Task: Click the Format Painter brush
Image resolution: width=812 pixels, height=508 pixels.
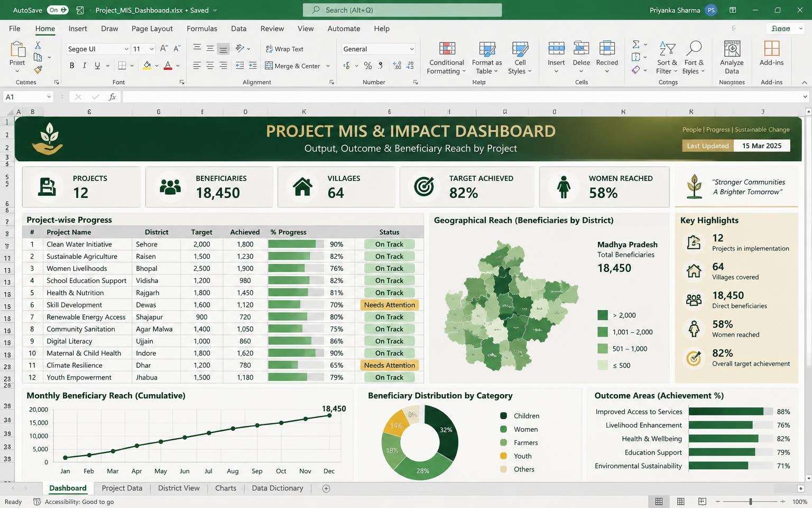Action: point(38,69)
